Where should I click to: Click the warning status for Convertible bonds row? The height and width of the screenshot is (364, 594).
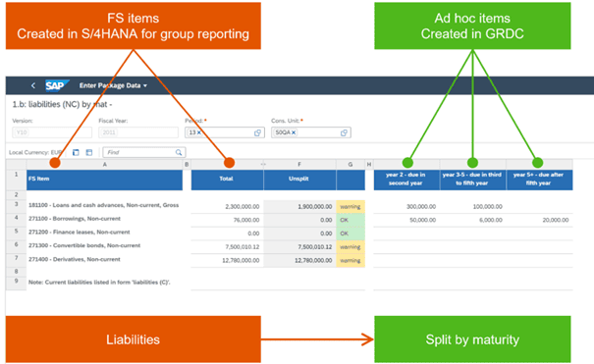click(x=351, y=246)
